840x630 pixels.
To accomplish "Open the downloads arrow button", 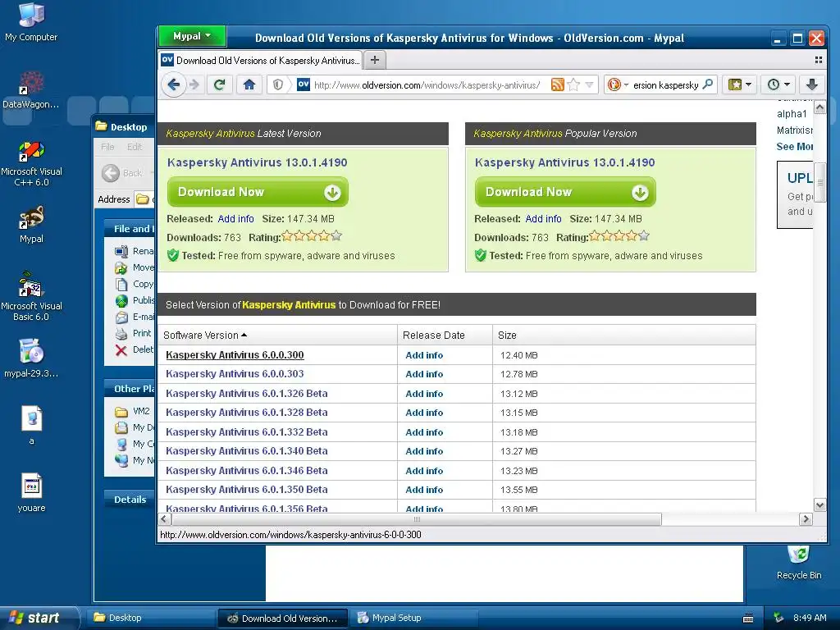I will [x=811, y=84].
